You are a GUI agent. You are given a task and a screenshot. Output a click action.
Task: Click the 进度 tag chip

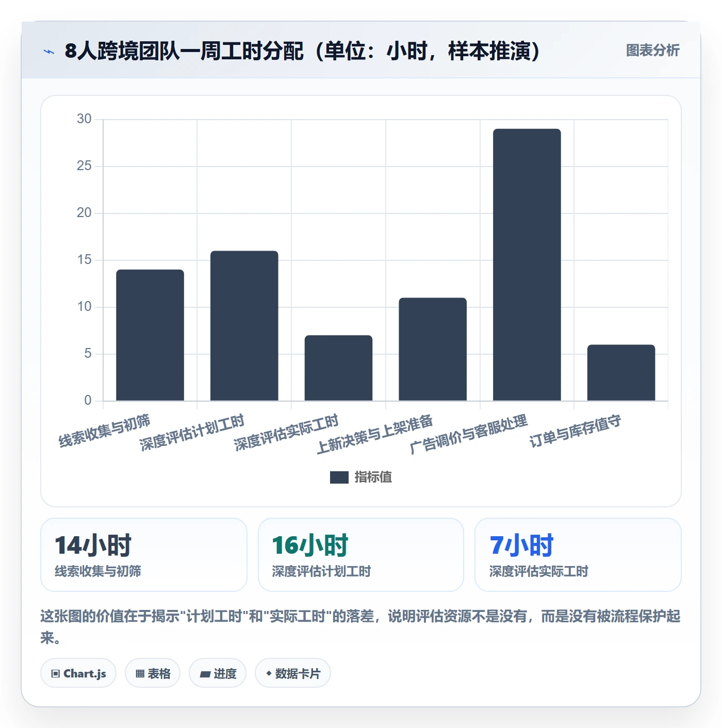(218, 673)
